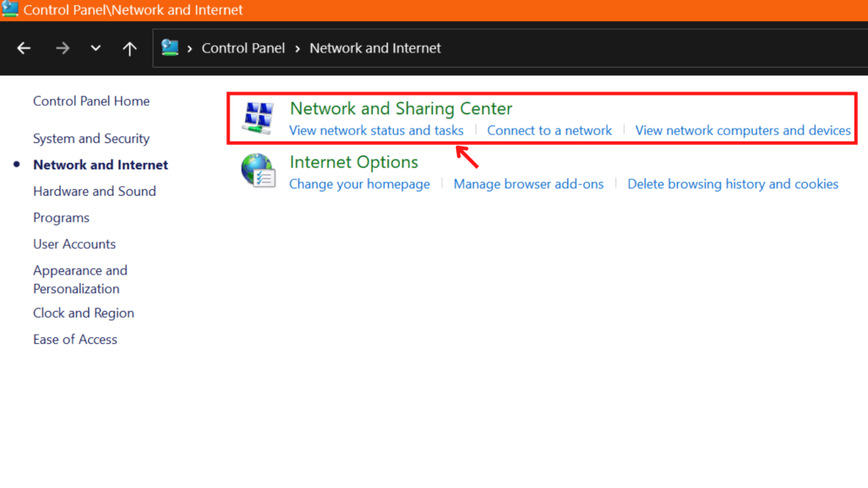Image resolution: width=868 pixels, height=488 pixels.
Task: Expand the chevron before Control Panel breadcrumb
Action: pos(190,48)
